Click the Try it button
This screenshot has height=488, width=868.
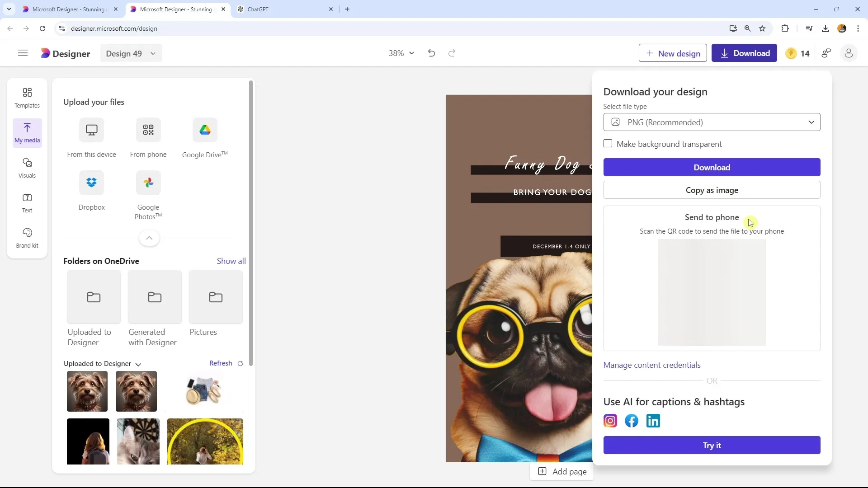point(712,445)
